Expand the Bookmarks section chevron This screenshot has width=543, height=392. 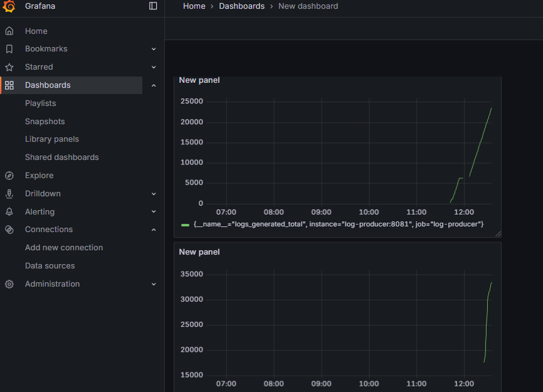[154, 49]
